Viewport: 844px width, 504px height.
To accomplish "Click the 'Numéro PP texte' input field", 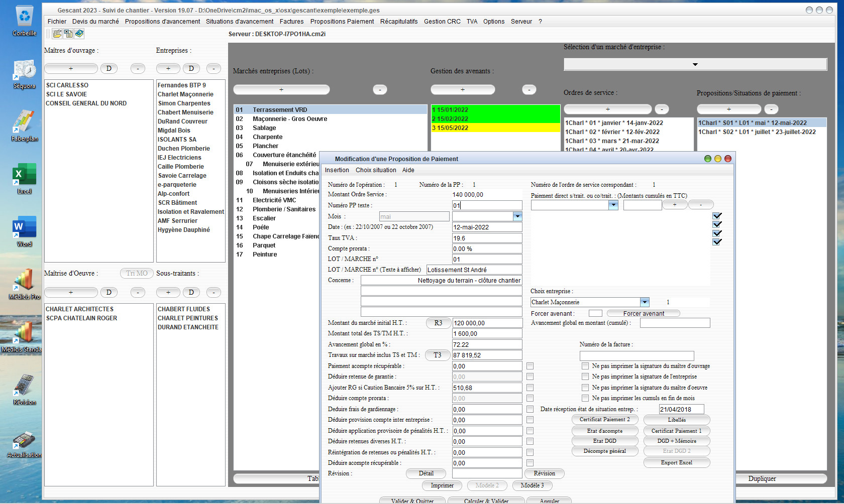I will tap(487, 205).
